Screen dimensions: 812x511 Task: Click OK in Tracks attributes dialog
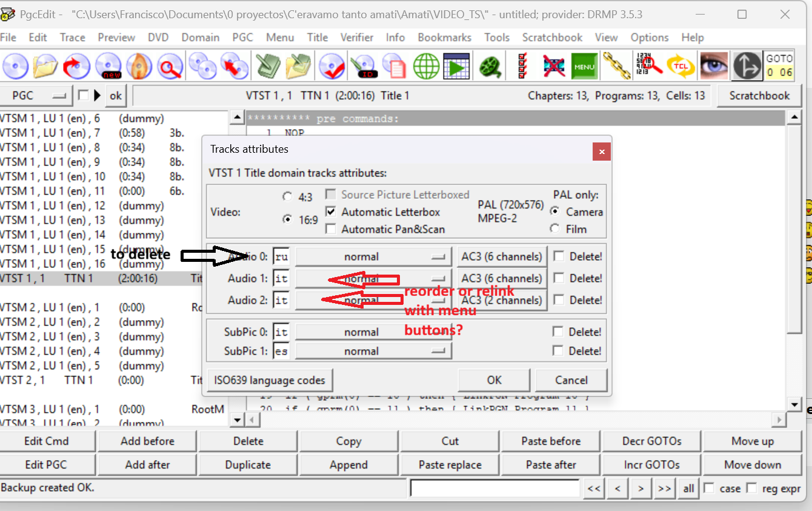click(x=494, y=380)
